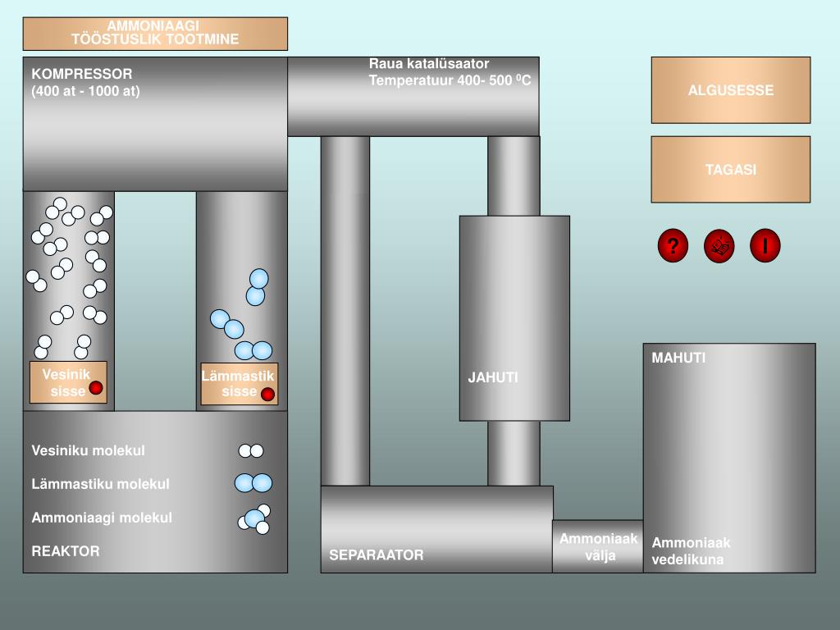Click the ammonia molecule legend icon
The height and width of the screenshot is (630, 840).
tap(254, 519)
